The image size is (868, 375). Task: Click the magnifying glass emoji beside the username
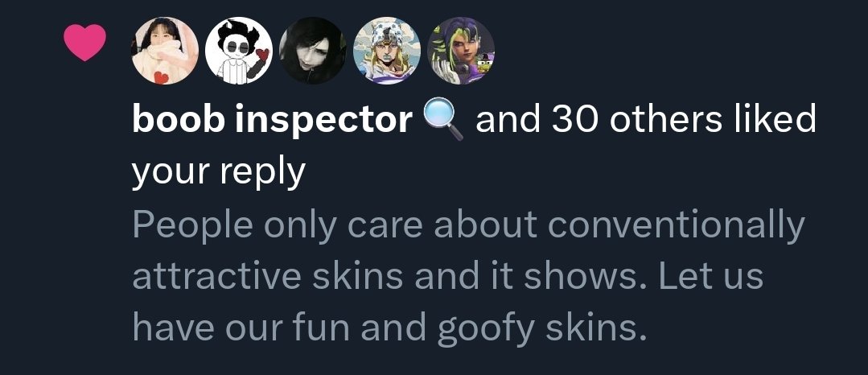point(443,122)
